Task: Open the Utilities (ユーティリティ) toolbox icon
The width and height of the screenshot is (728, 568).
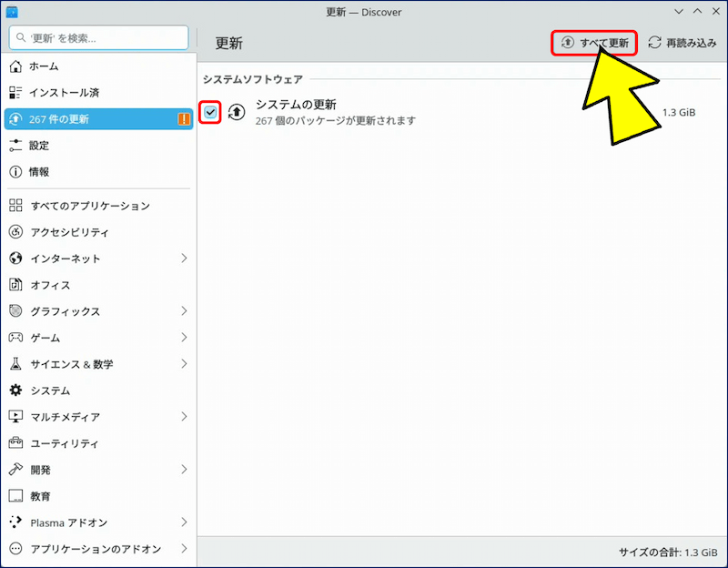Action: coord(15,443)
